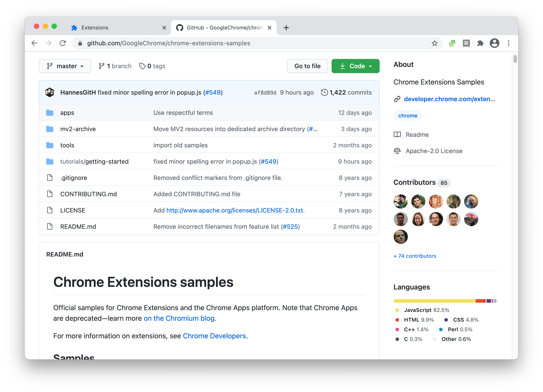This screenshot has height=392, width=543.
Task: Go back with the browser back arrow
Action: pyautogui.click(x=35, y=43)
